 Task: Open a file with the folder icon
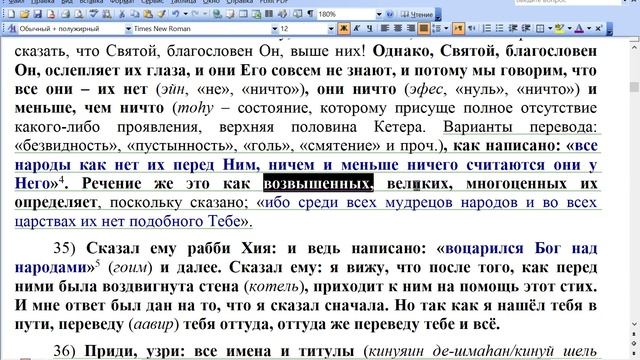24,14
